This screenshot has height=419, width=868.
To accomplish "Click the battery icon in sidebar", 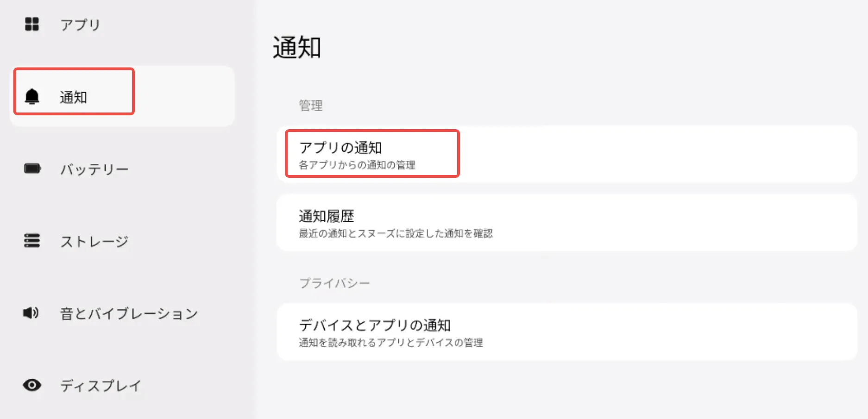I will pyautogui.click(x=32, y=169).
